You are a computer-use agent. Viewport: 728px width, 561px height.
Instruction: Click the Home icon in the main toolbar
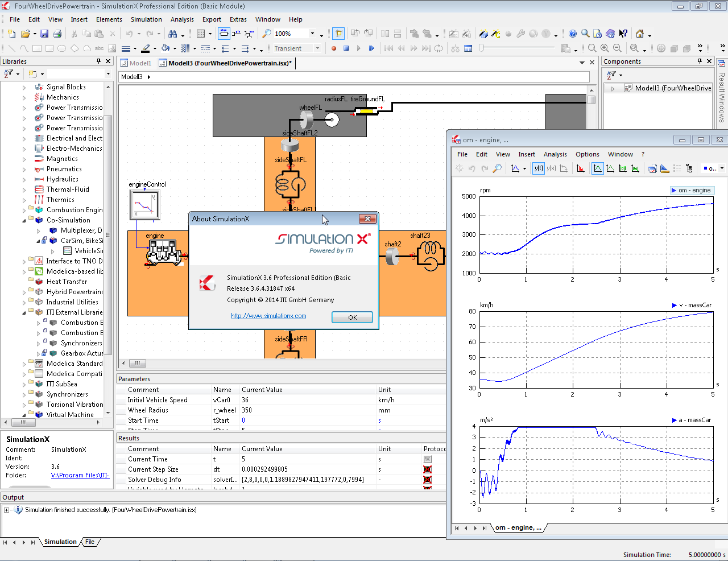(640, 34)
